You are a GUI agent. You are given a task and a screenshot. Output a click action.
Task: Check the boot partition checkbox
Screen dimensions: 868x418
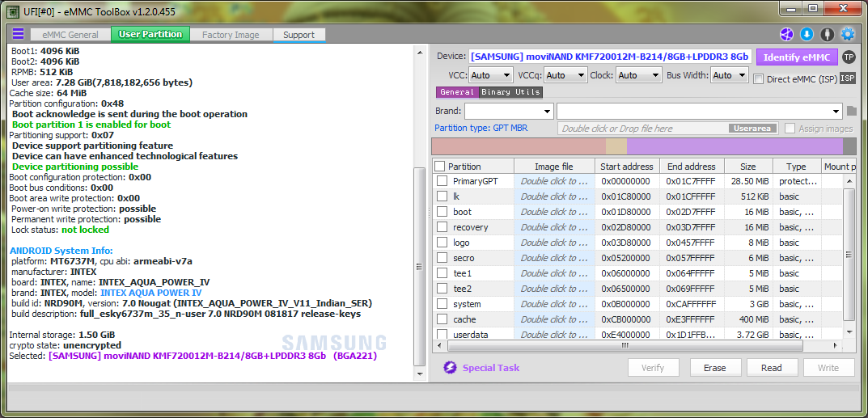click(442, 212)
